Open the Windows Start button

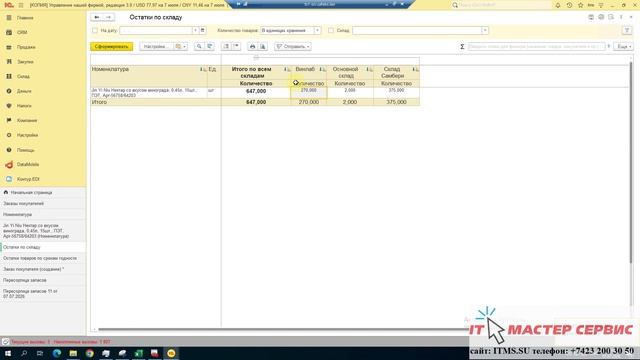pyautogui.click(x=8, y=353)
